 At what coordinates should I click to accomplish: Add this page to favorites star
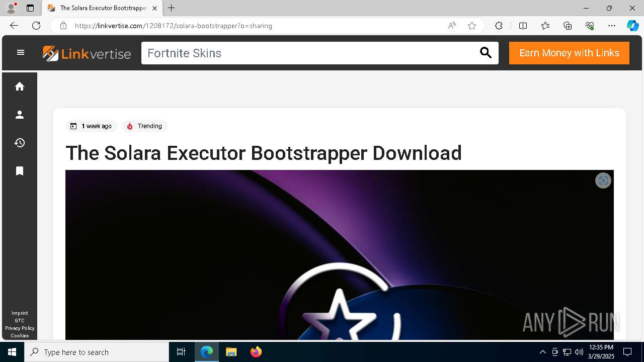click(472, 26)
